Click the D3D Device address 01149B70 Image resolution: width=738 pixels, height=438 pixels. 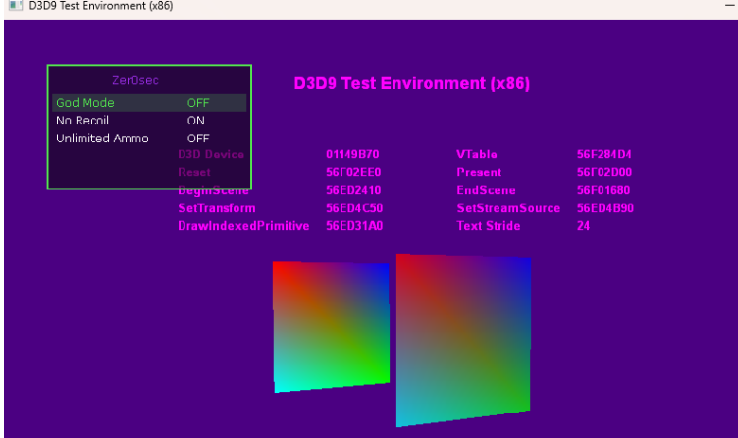(x=353, y=155)
